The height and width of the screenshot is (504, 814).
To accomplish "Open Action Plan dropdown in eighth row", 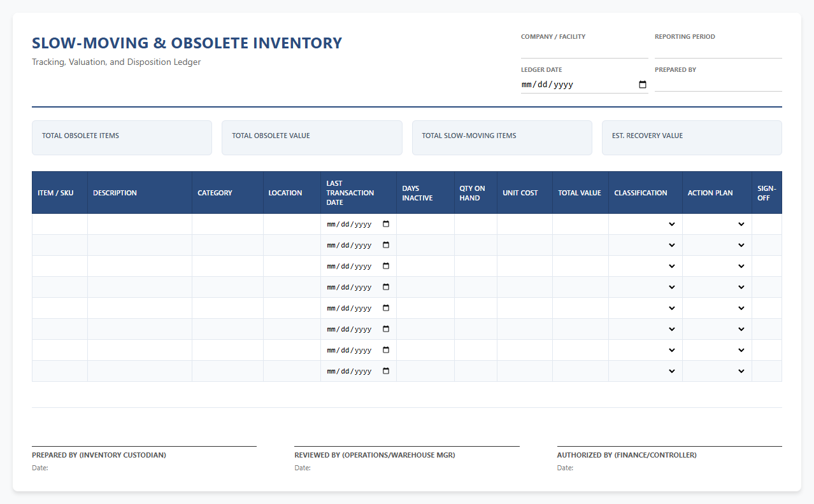I will point(717,371).
